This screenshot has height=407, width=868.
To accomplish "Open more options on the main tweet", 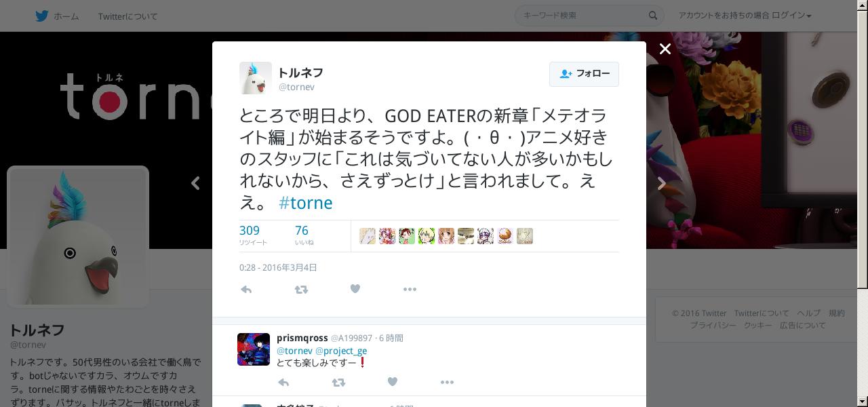I will 410,289.
